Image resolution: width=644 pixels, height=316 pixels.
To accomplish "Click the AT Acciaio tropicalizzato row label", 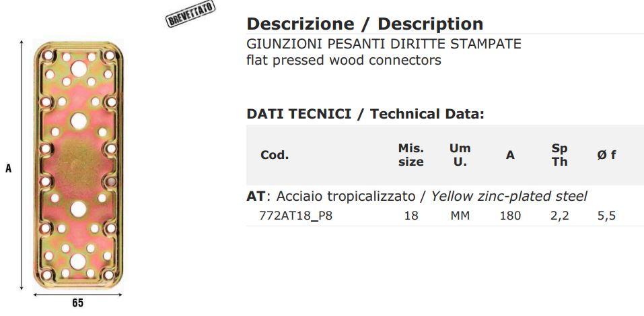I will 417,197.
